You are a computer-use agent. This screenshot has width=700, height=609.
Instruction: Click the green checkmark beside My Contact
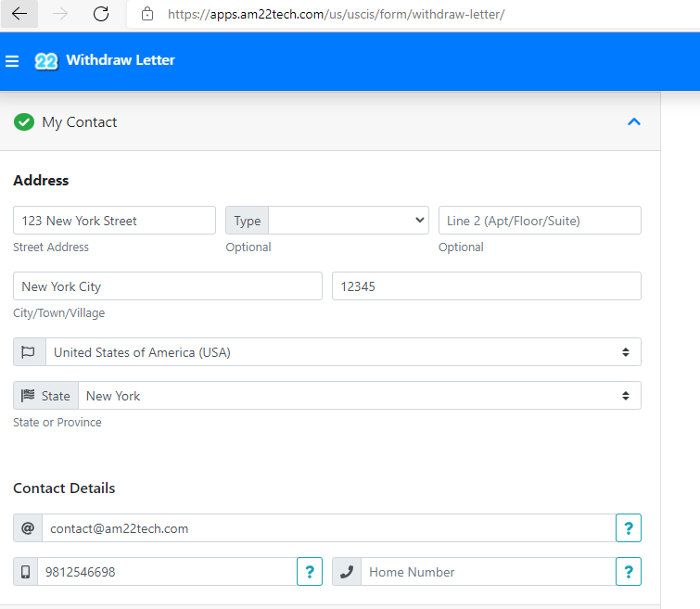click(24, 122)
